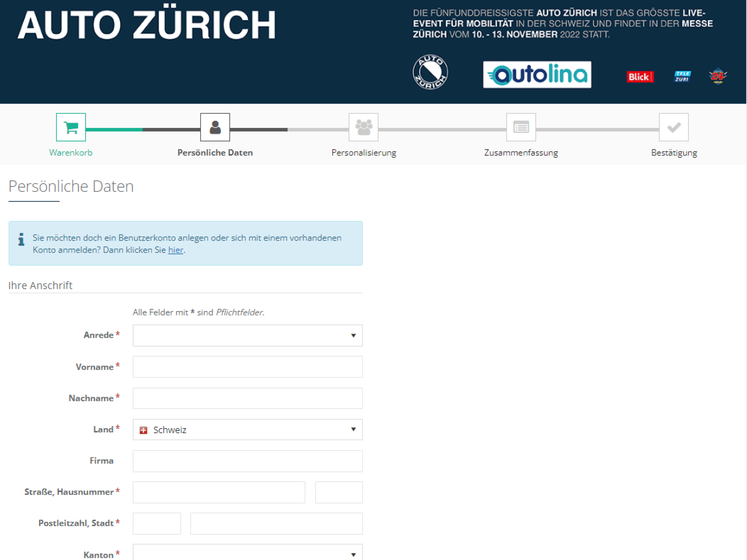Click the Hausnummer small input box
The width and height of the screenshot is (747, 560).
(x=339, y=493)
